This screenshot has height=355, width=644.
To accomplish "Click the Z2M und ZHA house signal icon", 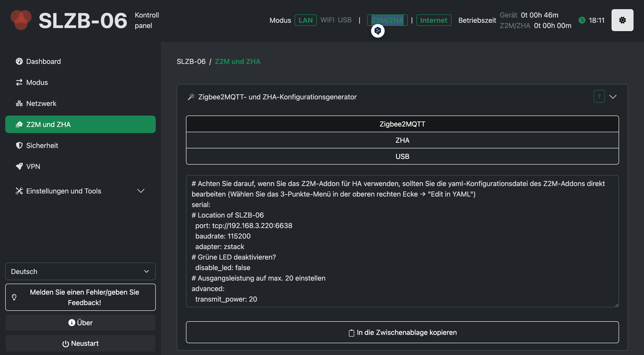I will tap(19, 124).
